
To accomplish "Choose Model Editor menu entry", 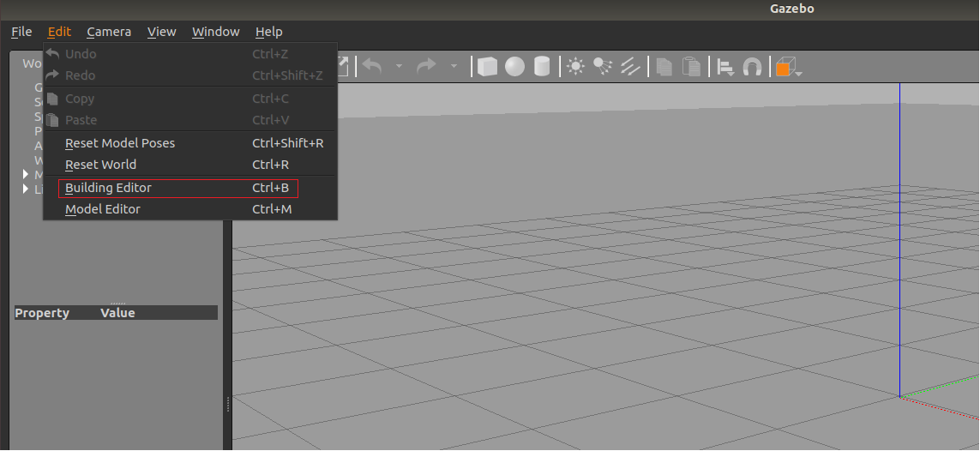I will click(103, 209).
